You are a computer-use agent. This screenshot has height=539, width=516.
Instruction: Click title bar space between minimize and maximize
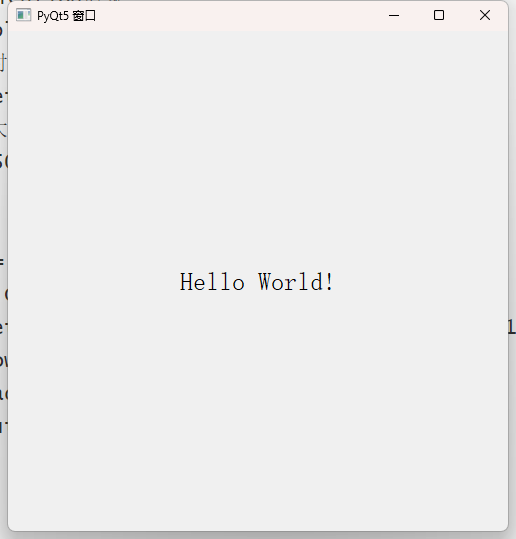click(416, 15)
